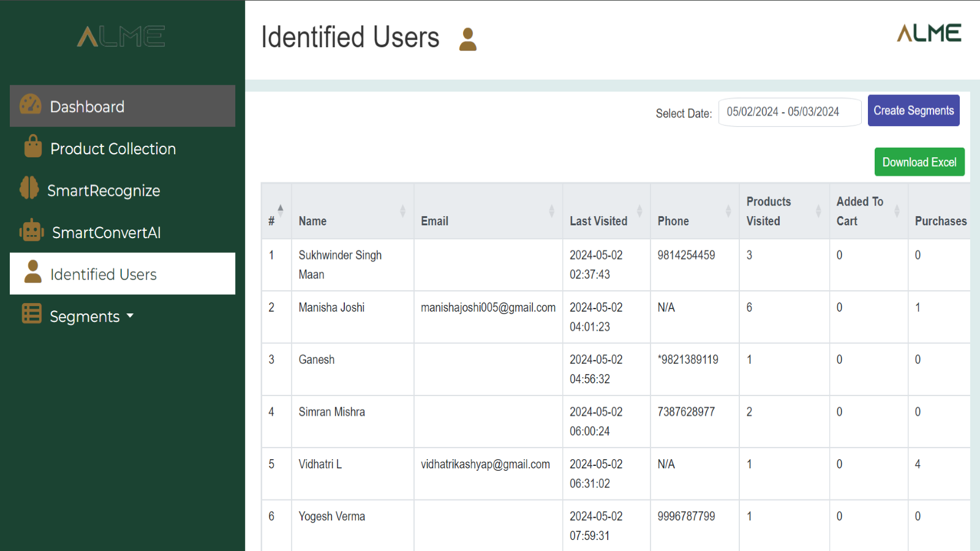Click last visited time 2024-05-02 04:56:32
Viewport: 980px width, 551px height.
click(x=596, y=369)
